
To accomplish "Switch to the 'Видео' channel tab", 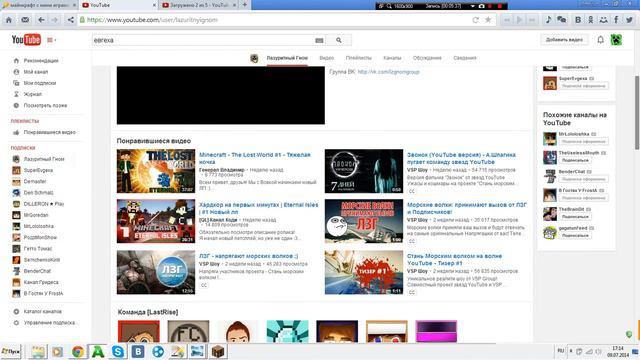I will pyautogui.click(x=327, y=58).
